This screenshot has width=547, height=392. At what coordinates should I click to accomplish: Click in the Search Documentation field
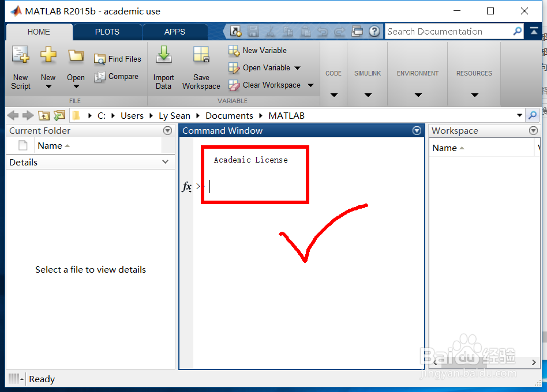point(449,31)
